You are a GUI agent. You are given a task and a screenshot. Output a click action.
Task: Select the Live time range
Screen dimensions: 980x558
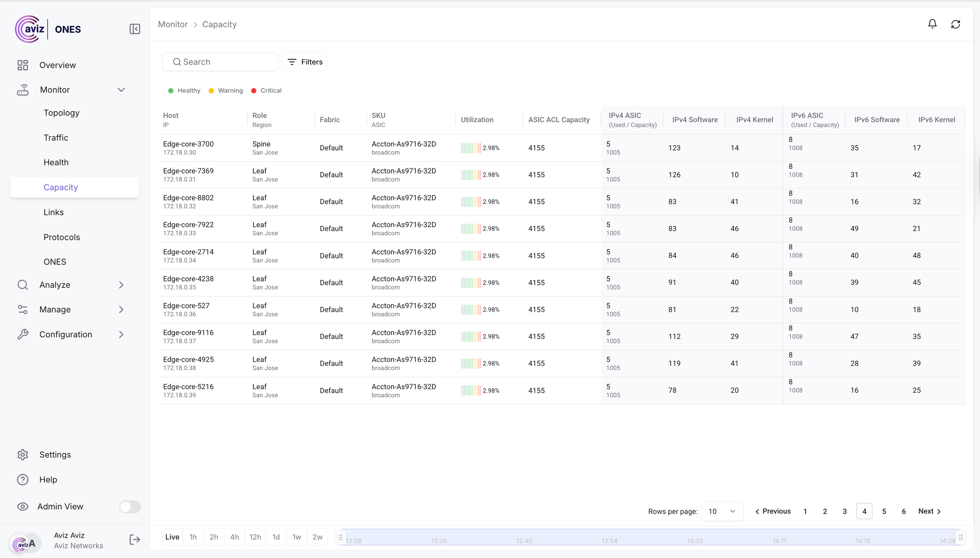pos(172,537)
